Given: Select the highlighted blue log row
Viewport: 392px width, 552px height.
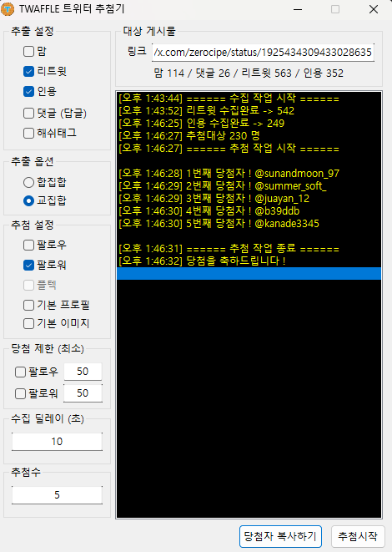Looking at the screenshot, I should [249, 274].
